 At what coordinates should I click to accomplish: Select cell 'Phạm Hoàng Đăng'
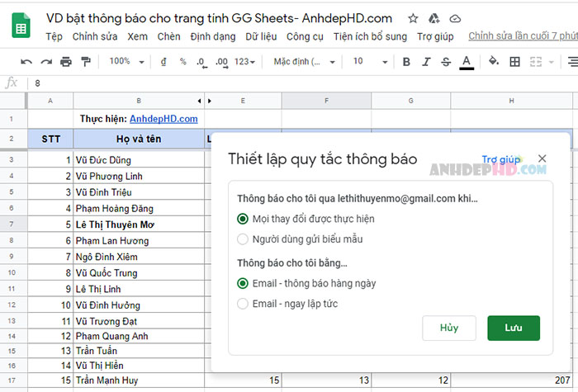[x=139, y=208]
